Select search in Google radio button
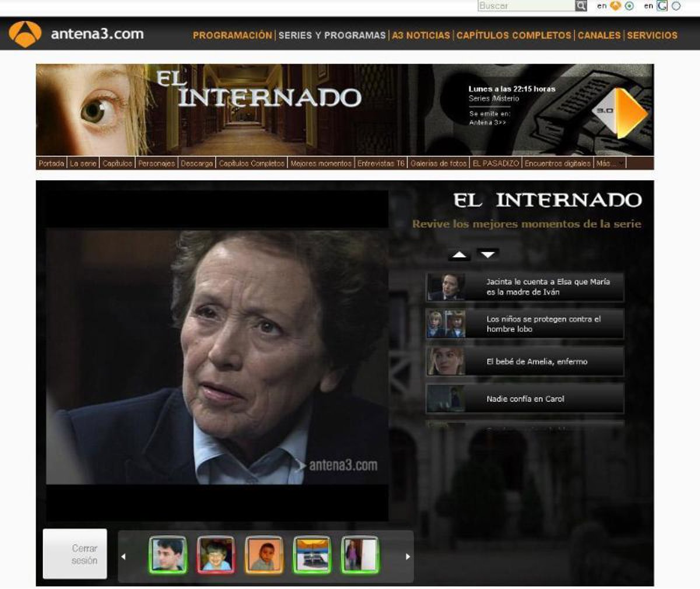 [x=676, y=6]
